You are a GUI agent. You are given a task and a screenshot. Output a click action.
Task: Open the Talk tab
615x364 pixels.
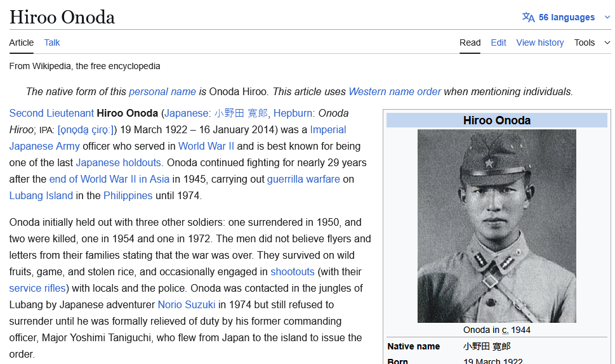click(52, 42)
